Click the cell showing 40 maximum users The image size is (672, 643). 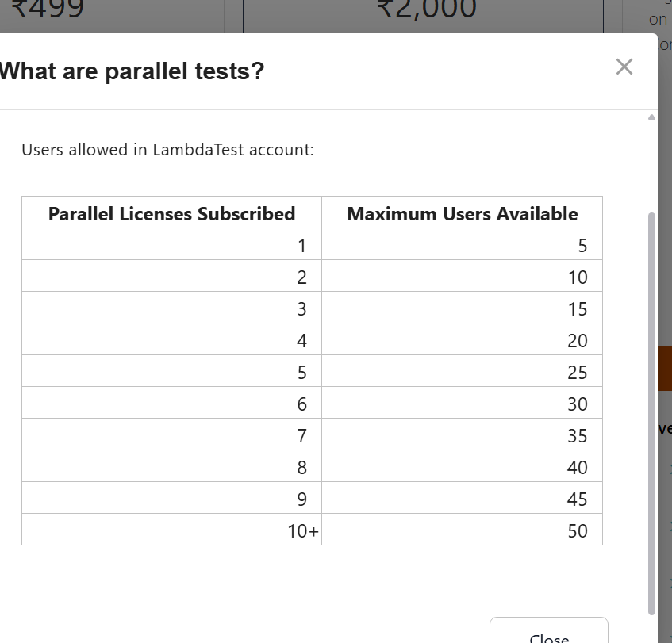[462, 466]
